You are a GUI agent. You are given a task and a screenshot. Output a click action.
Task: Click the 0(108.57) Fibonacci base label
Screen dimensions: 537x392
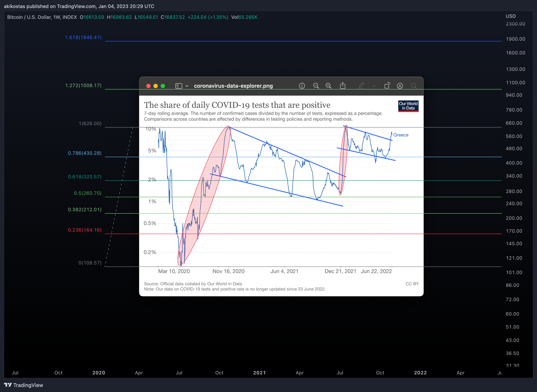click(x=90, y=263)
